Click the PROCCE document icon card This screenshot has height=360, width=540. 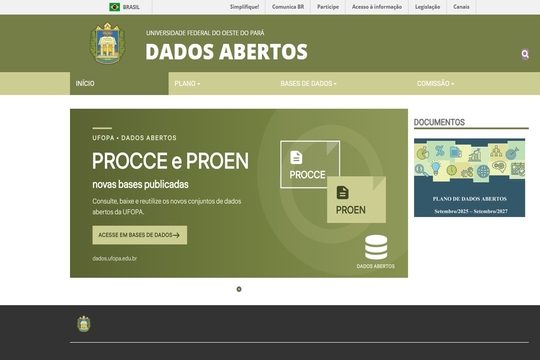pyautogui.click(x=310, y=164)
